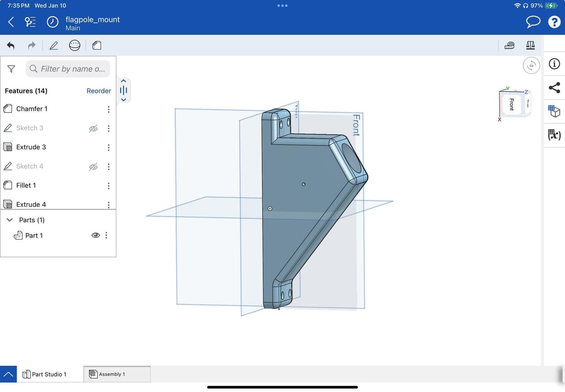Click the Reorder features link
The image size is (565, 392).
(98, 91)
